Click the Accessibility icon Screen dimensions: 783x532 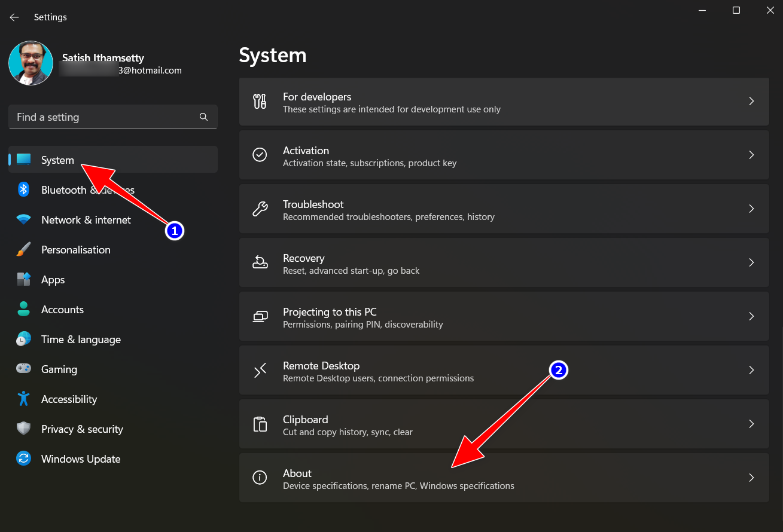pyautogui.click(x=23, y=399)
